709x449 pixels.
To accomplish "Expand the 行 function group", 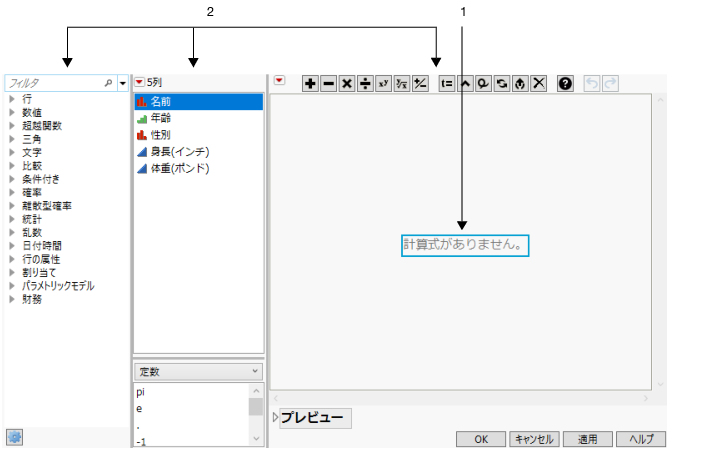I will (x=12, y=99).
